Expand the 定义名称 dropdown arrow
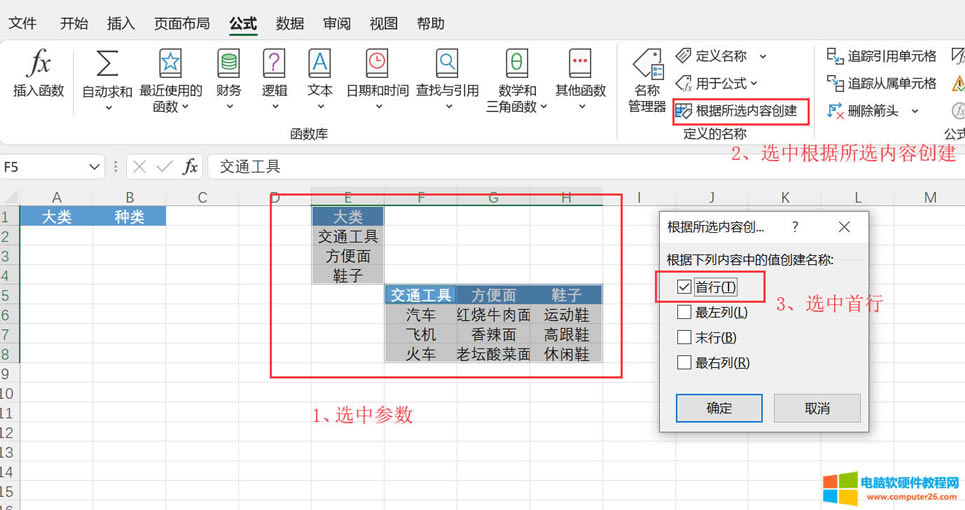 763,57
